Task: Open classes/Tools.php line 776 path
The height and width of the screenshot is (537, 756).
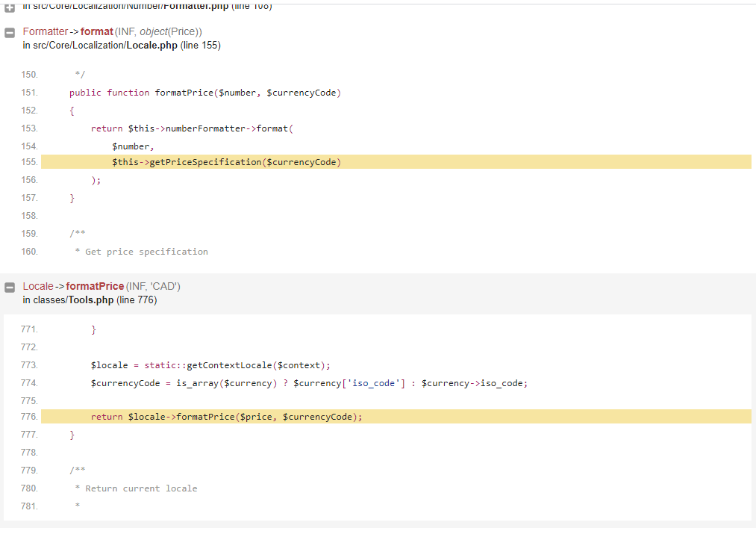Action: click(90, 300)
